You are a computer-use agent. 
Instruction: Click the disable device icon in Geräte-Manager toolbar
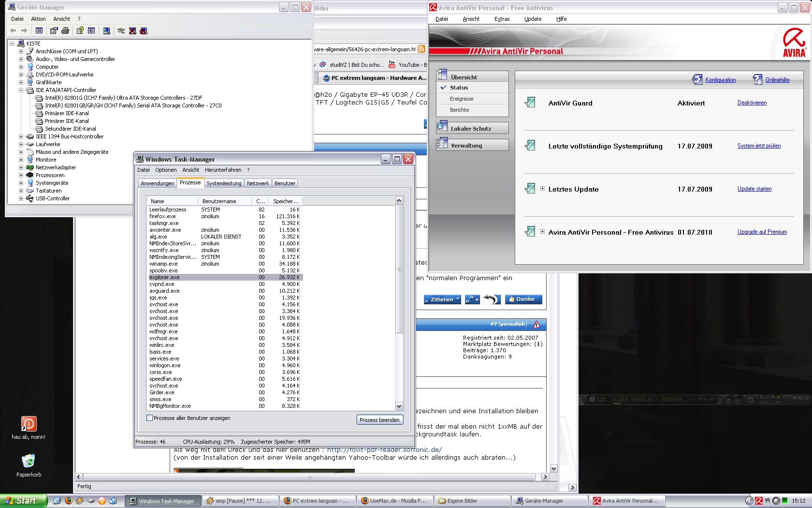tap(144, 30)
